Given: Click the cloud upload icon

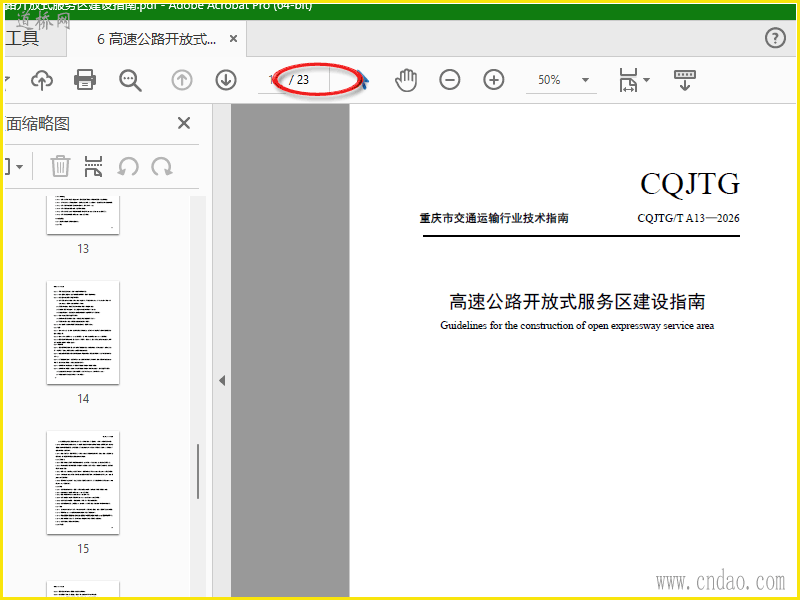Looking at the screenshot, I should click(42, 80).
